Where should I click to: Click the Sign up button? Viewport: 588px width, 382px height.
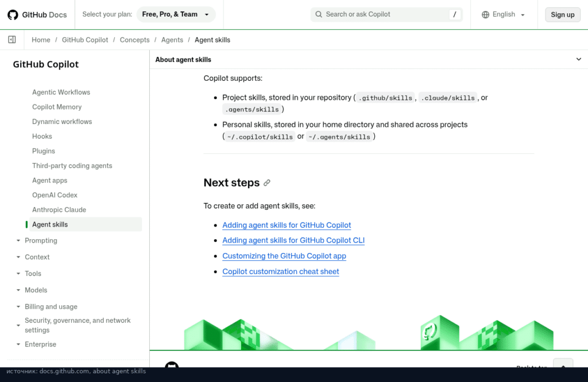coord(563,14)
